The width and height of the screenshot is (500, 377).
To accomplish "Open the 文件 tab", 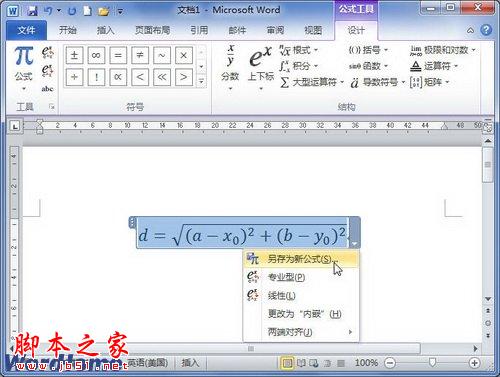I will coord(26,30).
